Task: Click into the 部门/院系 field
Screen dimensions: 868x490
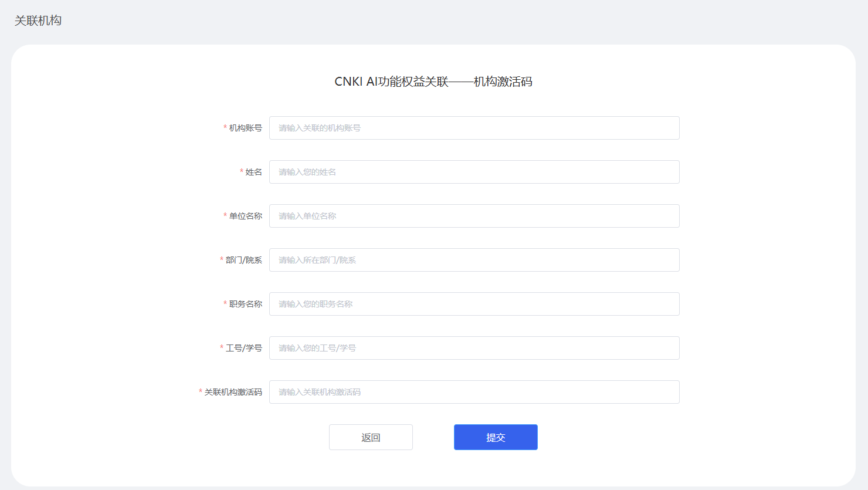Action: click(x=474, y=260)
